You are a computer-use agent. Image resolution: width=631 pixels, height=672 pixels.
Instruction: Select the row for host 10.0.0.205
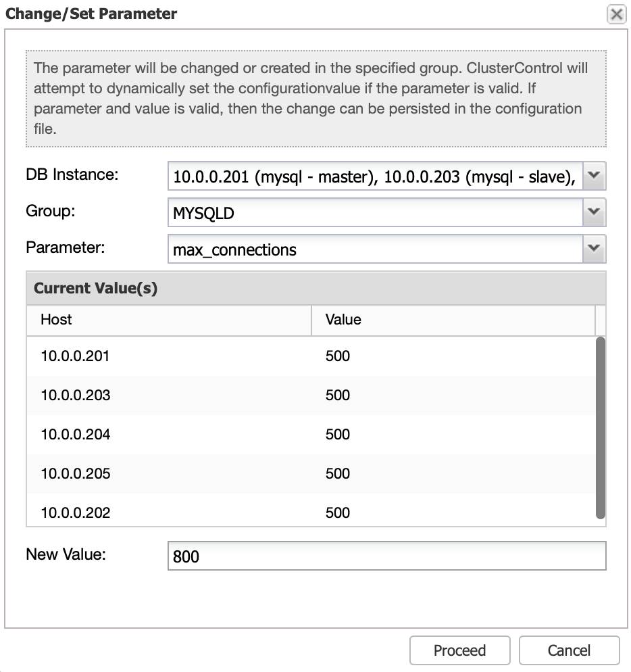coord(311,473)
